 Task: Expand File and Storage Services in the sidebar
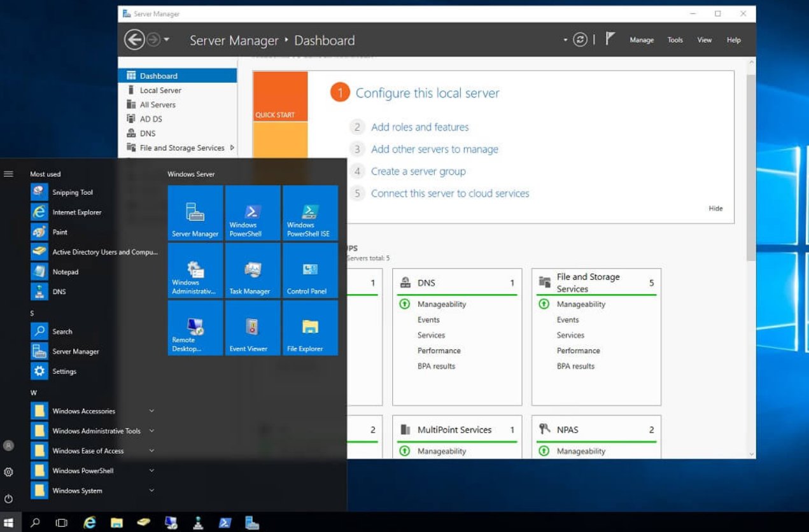pyautogui.click(x=232, y=146)
